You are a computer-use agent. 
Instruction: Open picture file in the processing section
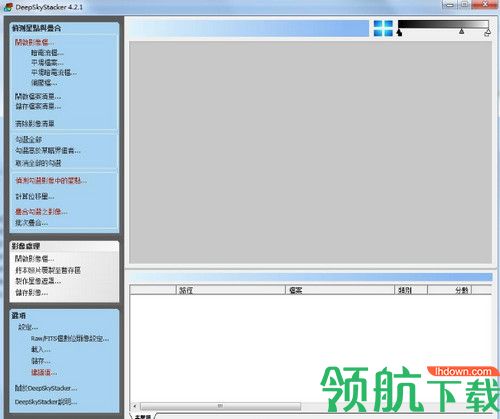[x=34, y=259]
